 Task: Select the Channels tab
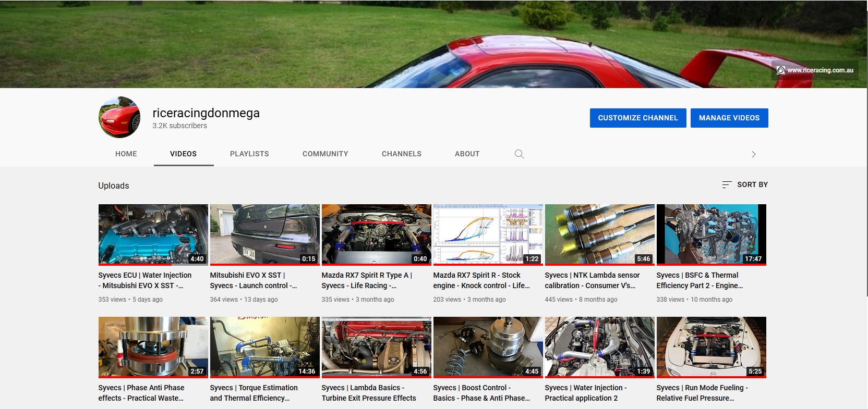coord(401,154)
